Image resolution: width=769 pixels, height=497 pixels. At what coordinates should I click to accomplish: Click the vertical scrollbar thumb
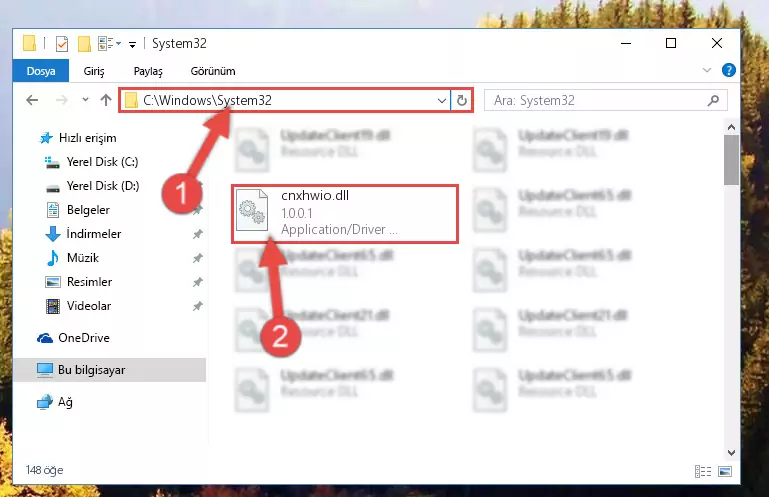[731, 160]
